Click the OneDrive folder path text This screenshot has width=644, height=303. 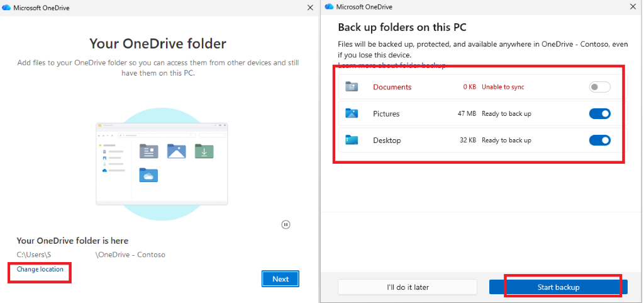click(x=91, y=255)
